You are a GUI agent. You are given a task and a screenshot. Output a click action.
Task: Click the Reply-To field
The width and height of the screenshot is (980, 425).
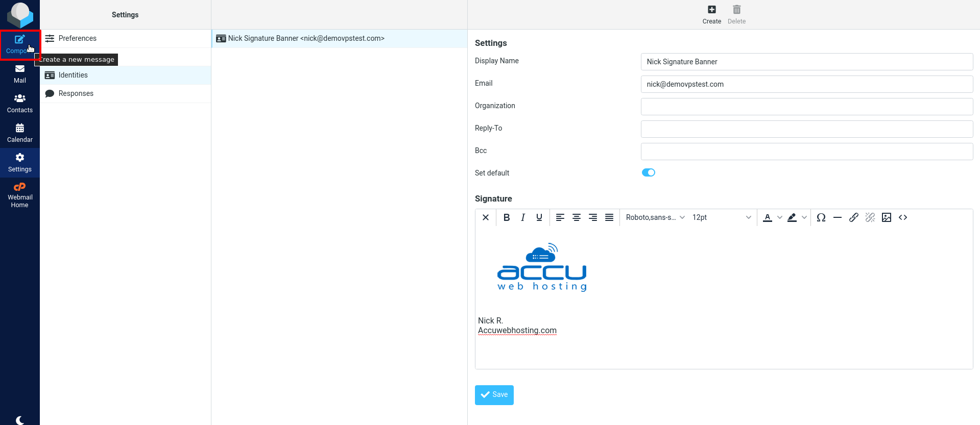[x=807, y=129]
